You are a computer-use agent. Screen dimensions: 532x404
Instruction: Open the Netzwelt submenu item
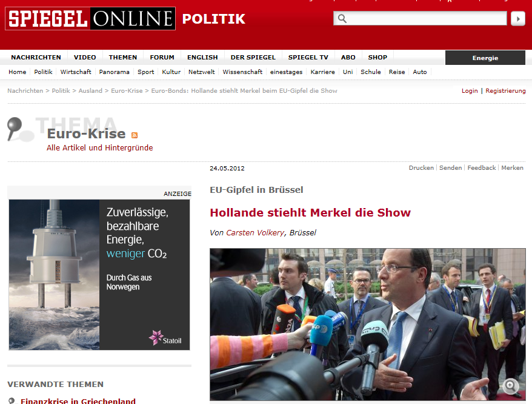pyautogui.click(x=201, y=72)
